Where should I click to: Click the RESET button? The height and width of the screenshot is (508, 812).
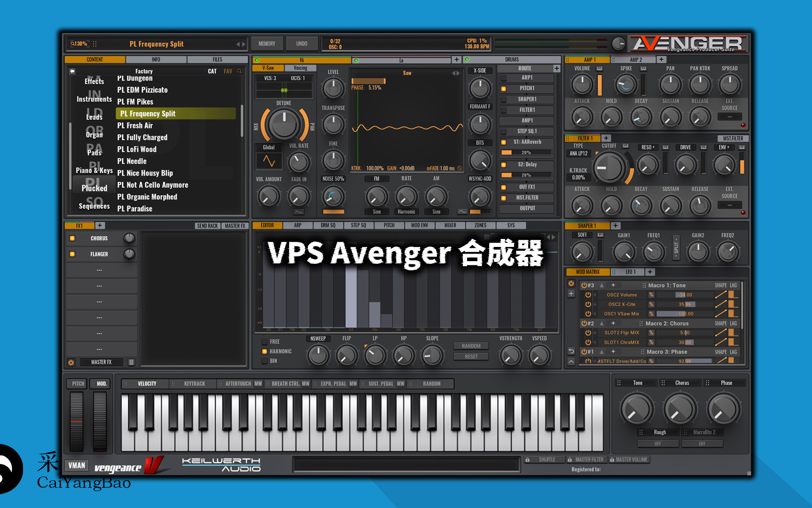[471, 357]
